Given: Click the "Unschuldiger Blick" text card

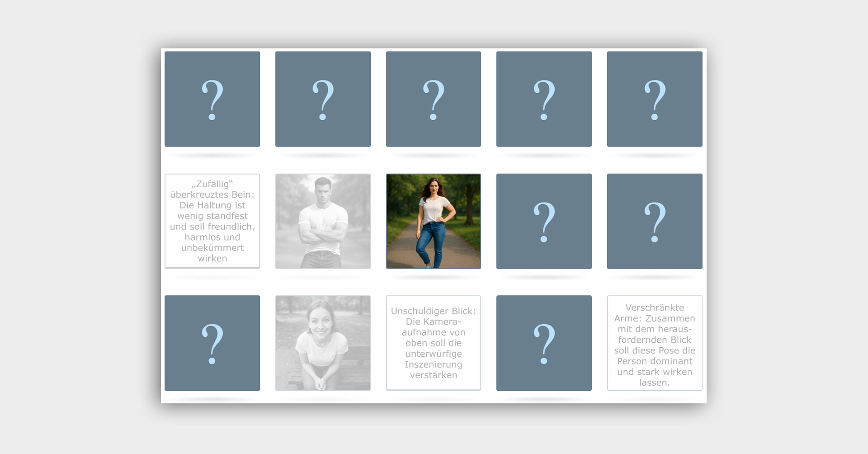Looking at the screenshot, I should (x=433, y=343).
